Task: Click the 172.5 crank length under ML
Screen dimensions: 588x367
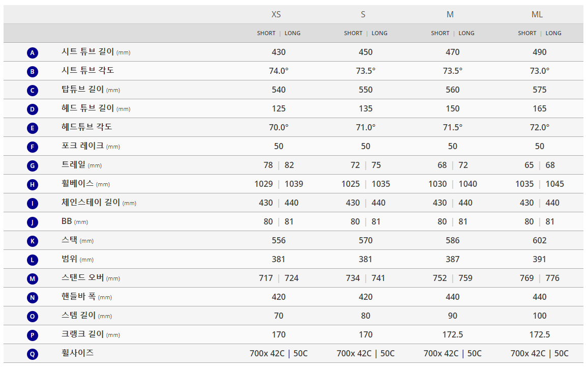Action: coord(540,334)
